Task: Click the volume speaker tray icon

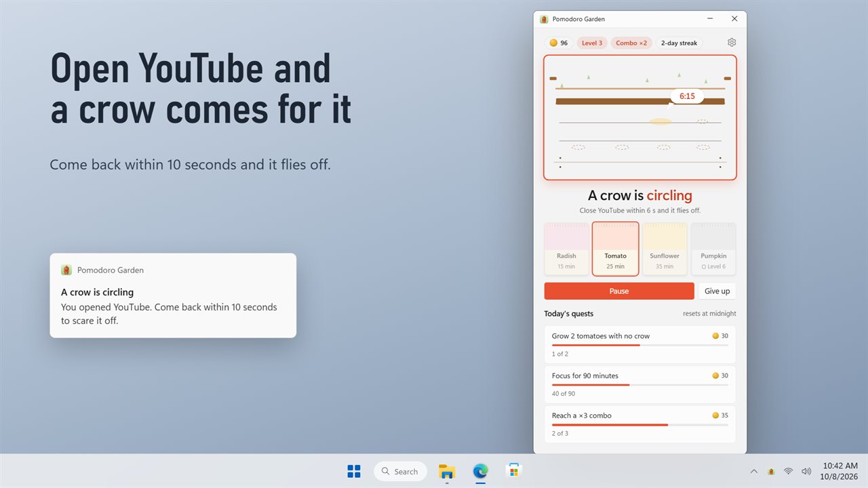Action: click(x=806, y=471)
